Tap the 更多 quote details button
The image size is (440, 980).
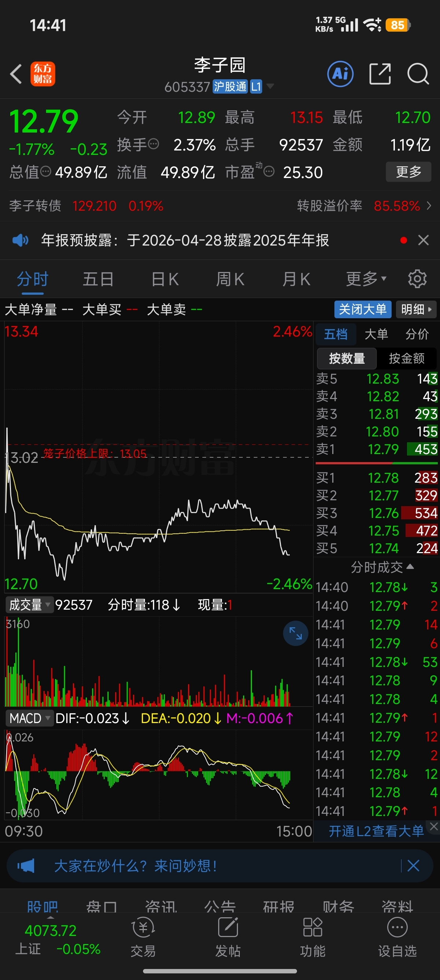point(408,171)
